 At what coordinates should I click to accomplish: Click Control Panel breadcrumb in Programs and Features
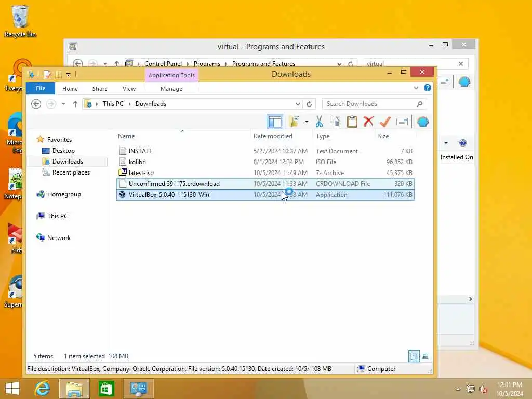click(x=163, y=63)
